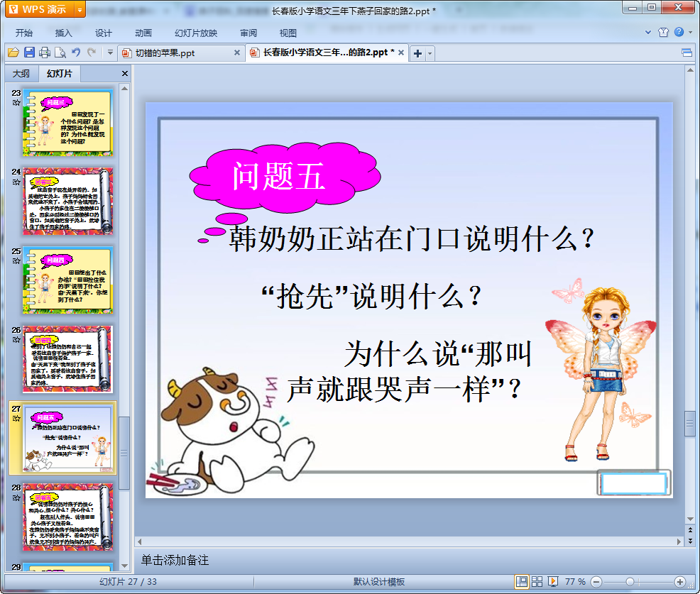Undo the last action

pos(76,53)
